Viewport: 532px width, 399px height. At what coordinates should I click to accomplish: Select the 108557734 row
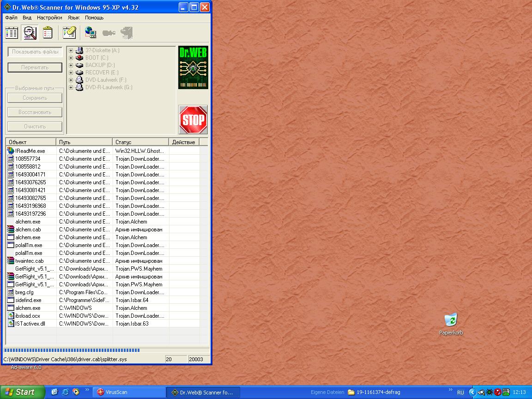click(x=103, y=159)
